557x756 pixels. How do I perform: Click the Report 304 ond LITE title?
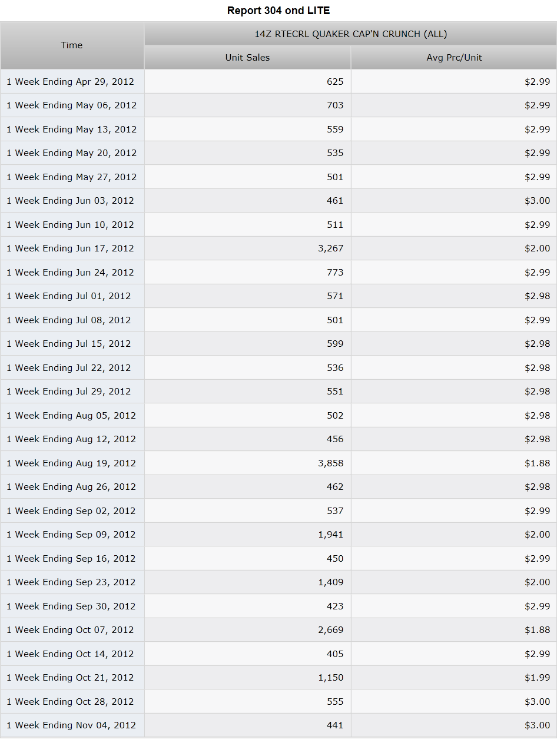click(x=278, y=11)
